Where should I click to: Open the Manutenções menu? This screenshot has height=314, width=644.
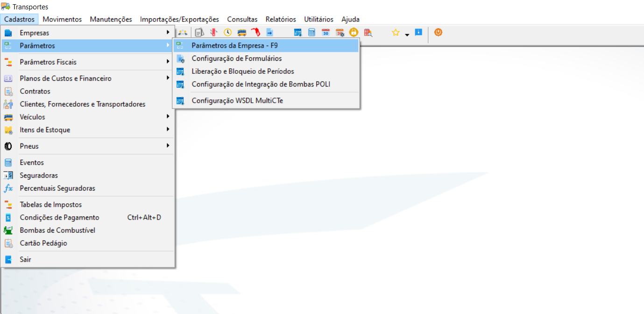(x=111, y=19)
